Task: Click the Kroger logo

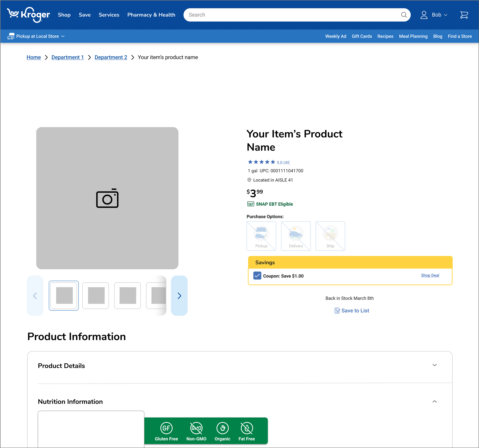Action: click(x=28, y=15)
